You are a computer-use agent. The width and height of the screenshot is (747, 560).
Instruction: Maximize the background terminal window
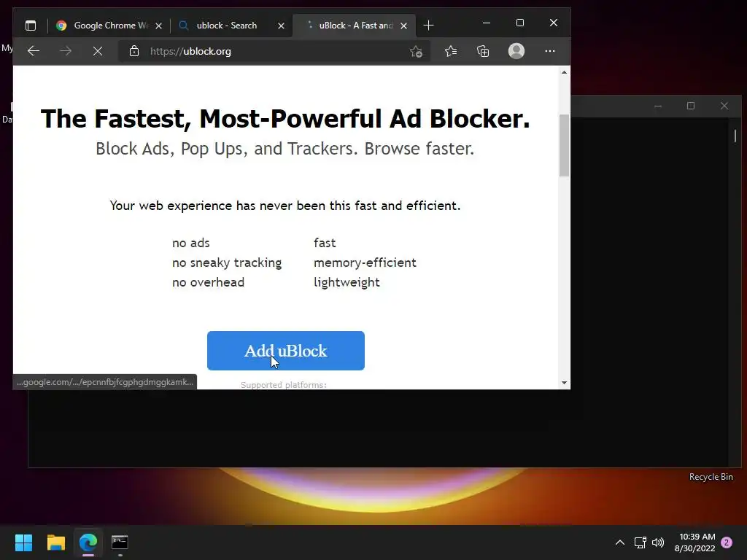click(691, 106)
